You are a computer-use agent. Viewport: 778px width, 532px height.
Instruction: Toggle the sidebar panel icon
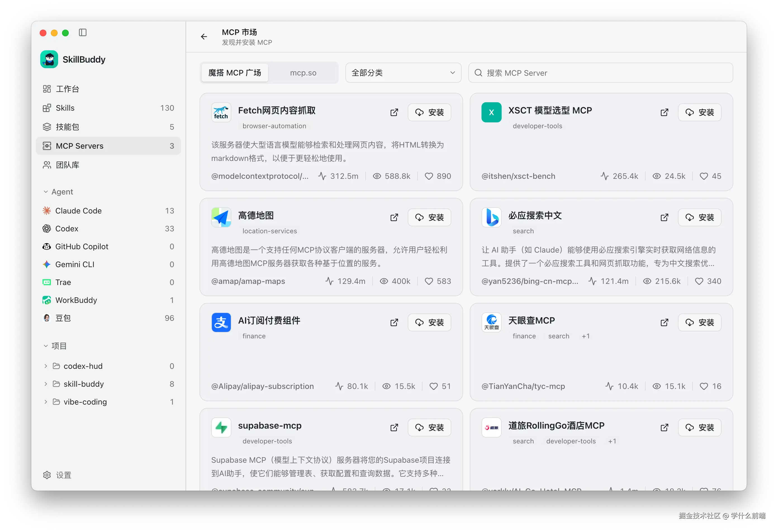[x=83, y=32]
